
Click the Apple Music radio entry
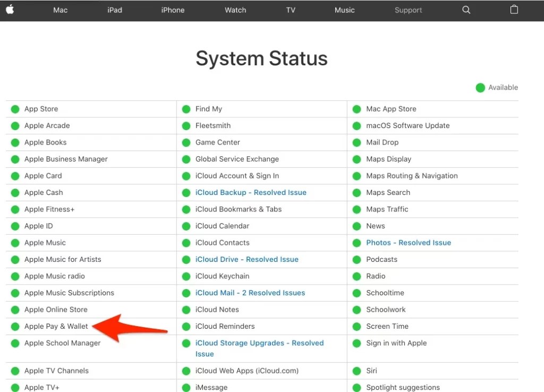[x=55, y=276]
